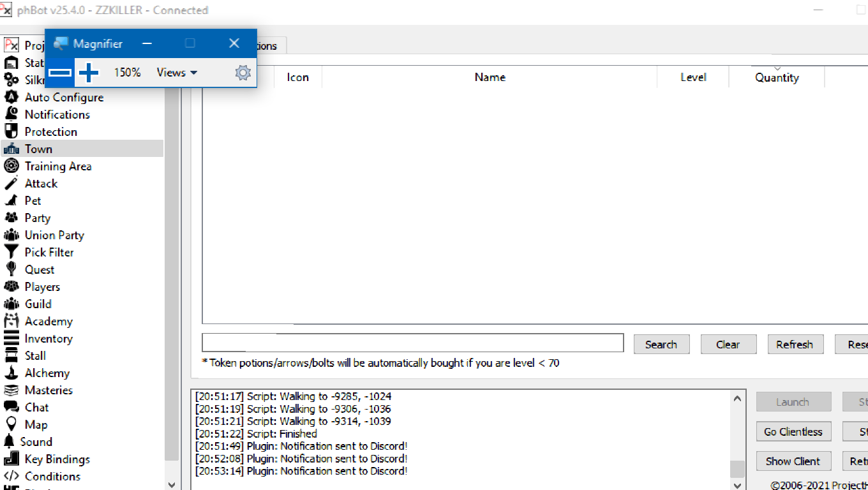Screen dimensions: 868x490
Task: Open the Magnifier Views dropdown
Action: (x=177, y=73)
